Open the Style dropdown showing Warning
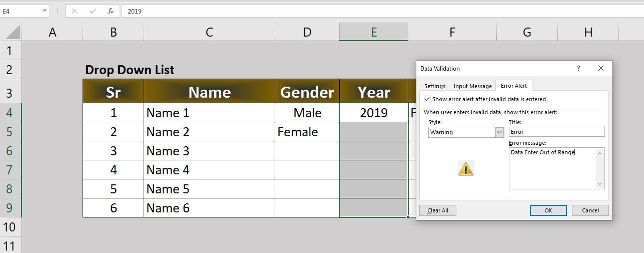 (x=466, y=132)
